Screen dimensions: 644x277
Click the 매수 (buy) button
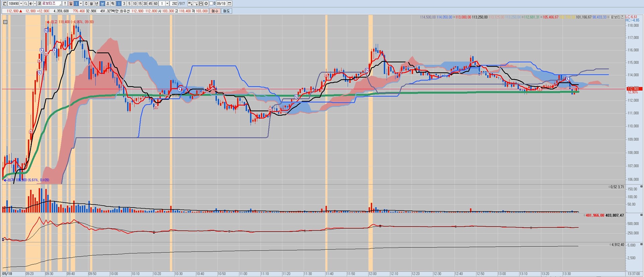(215, 11)
